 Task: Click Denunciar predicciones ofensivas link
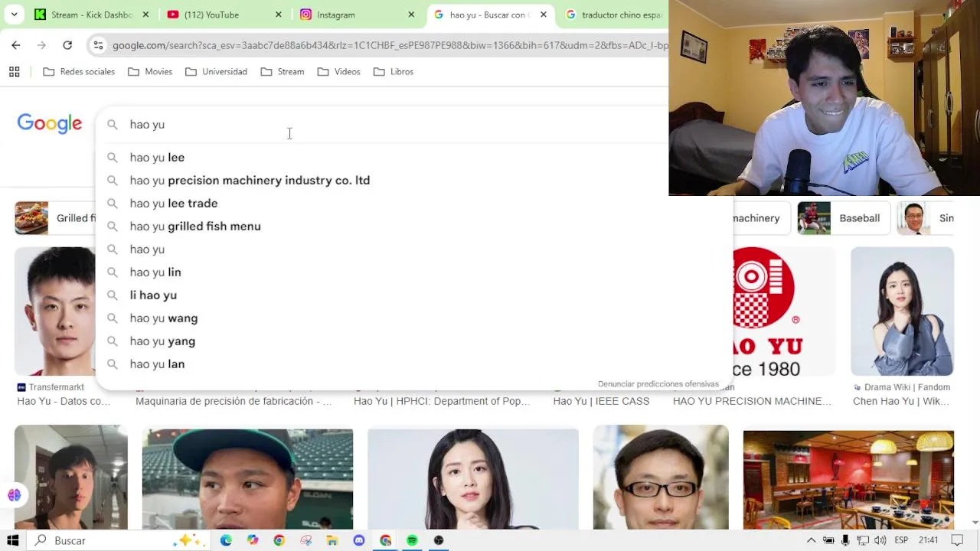tap(658, 384)
